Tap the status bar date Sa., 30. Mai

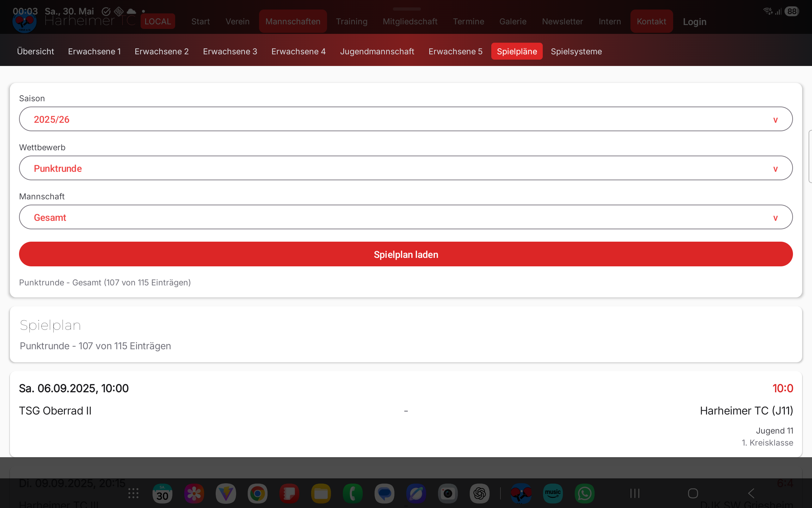point(69,11)
